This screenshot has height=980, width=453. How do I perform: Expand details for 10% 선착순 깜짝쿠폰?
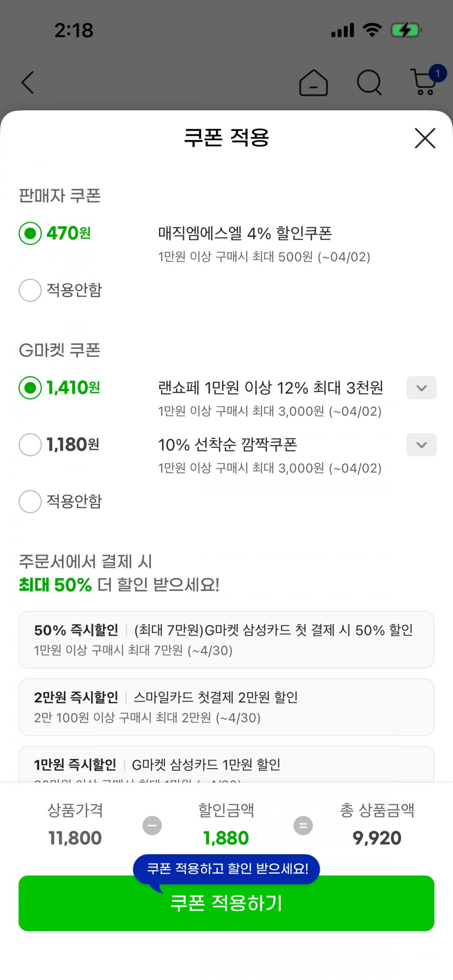[421, 445]
